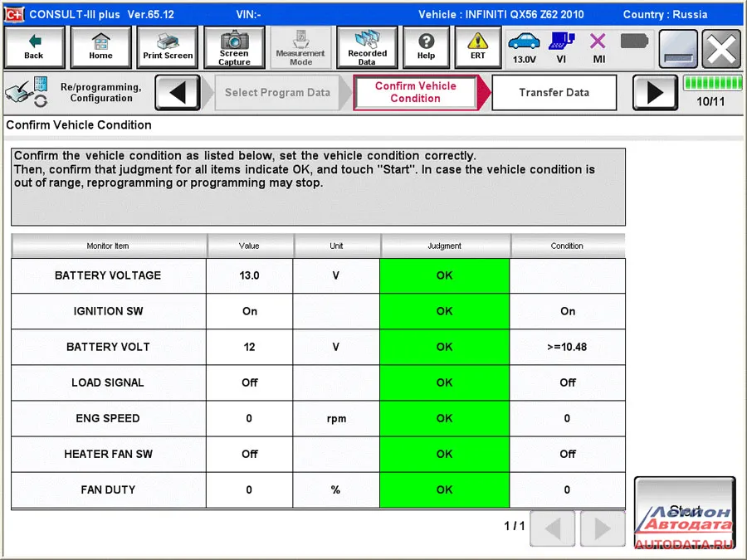Go to next step with right arrow
The image size is (747, 560).
[655, 92]
